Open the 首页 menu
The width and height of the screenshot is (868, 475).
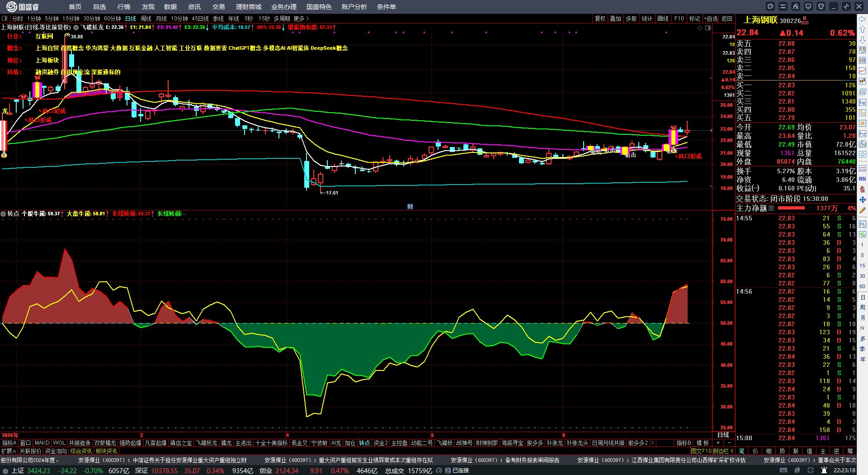[75, 7]
